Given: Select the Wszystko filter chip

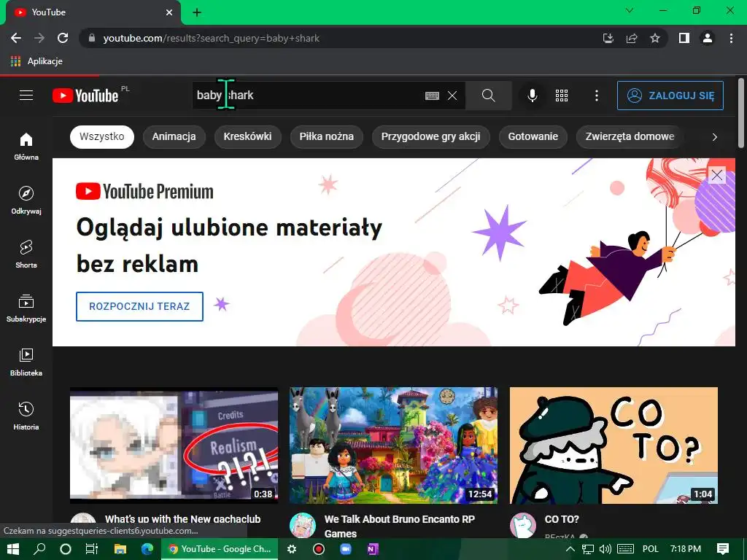Looking at the screenshot, I should 102,136.
